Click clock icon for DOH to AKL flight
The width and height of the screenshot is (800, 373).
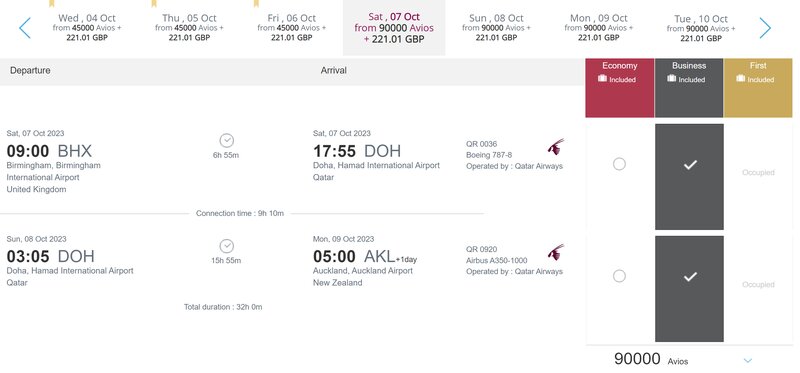pos(227,246)
